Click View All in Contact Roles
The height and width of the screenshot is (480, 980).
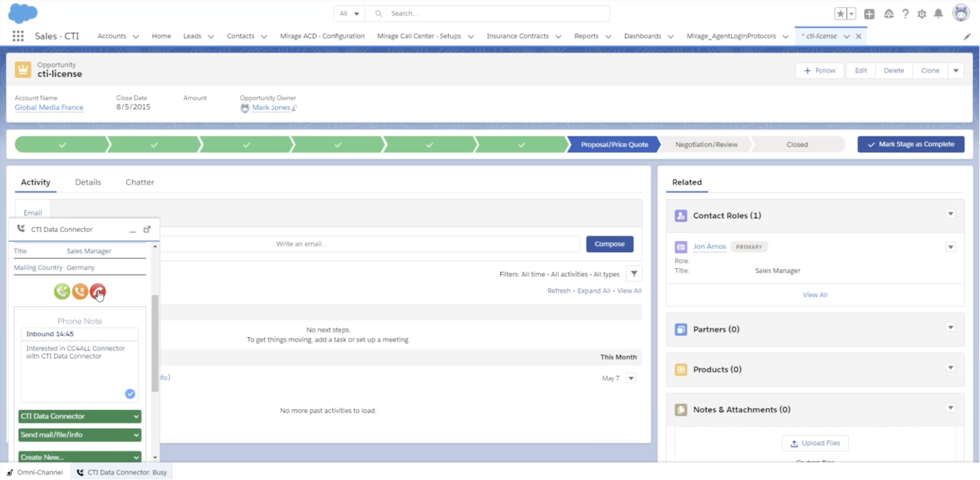(x=815, y=295)
